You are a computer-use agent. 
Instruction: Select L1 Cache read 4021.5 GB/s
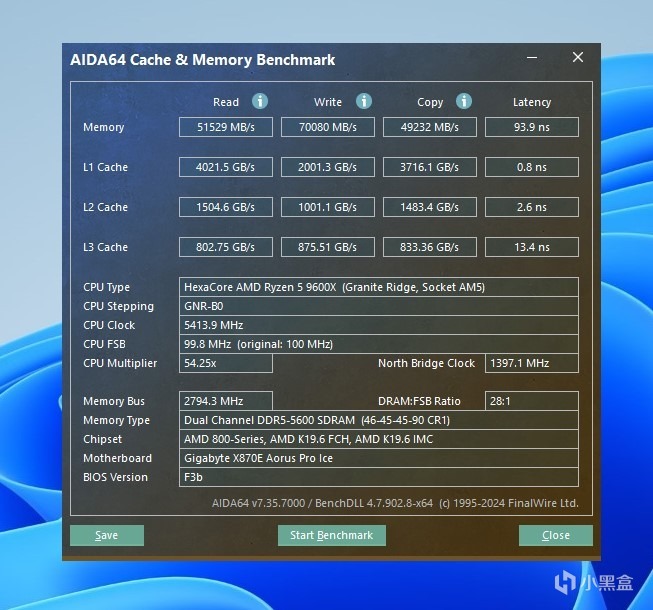(x=226, y=167)
